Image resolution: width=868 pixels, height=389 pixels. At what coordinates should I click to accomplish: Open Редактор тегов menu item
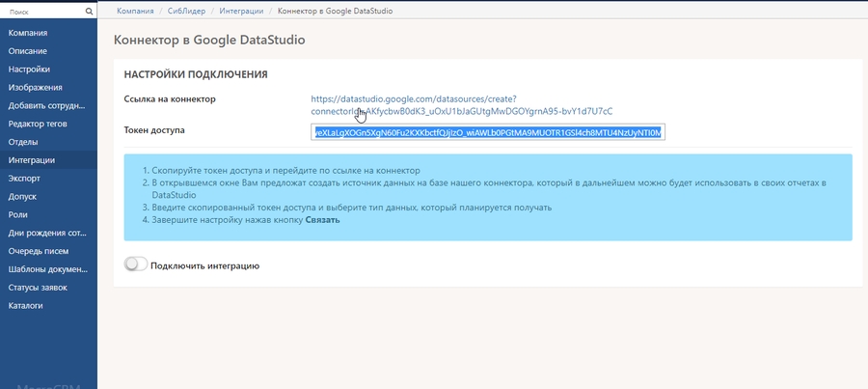[x=38, y=124]
